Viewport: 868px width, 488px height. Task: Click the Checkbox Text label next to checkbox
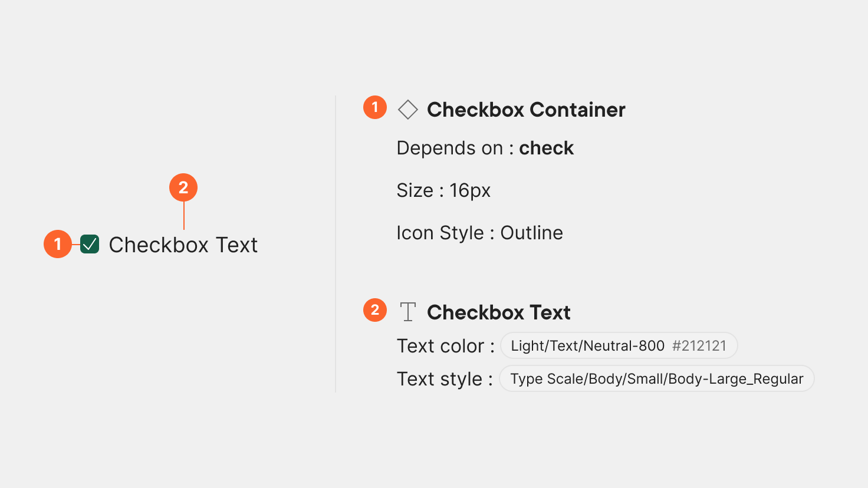pyautogui.click(x=183, y=245)
